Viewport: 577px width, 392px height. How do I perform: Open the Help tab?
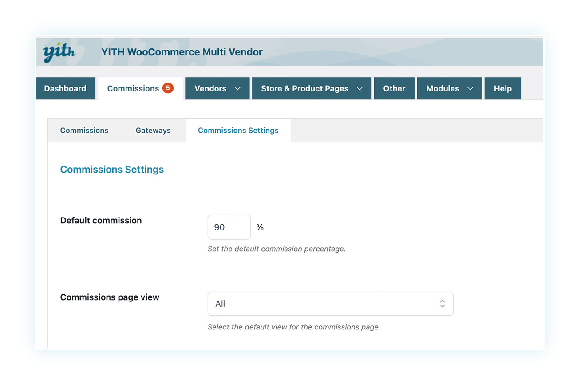[x=502, y=89]
